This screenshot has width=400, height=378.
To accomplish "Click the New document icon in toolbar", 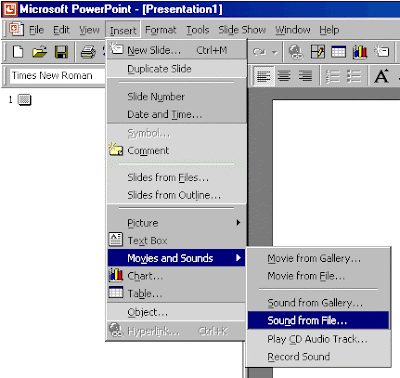I will (x=18, y=52).
